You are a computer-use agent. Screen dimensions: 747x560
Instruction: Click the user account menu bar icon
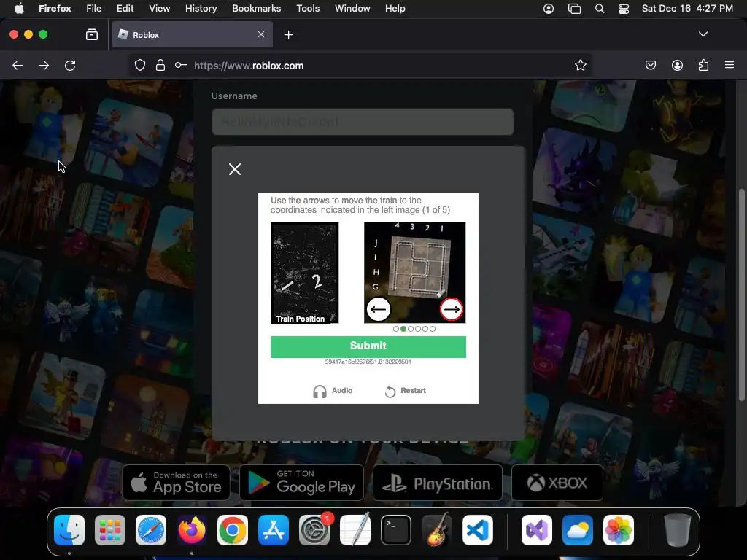[x=549, y=9]
